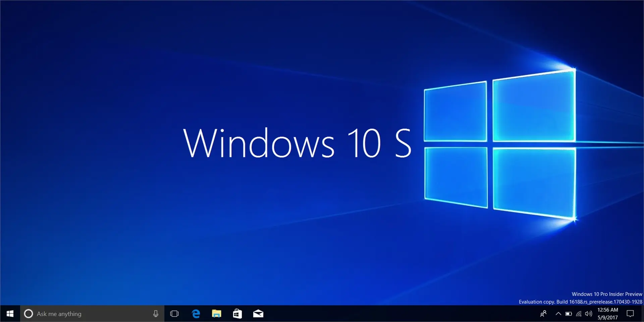This screenshot has width=644, height=322.
Task: Activate voice search with the microphone icon
Action: coord(155,314)
